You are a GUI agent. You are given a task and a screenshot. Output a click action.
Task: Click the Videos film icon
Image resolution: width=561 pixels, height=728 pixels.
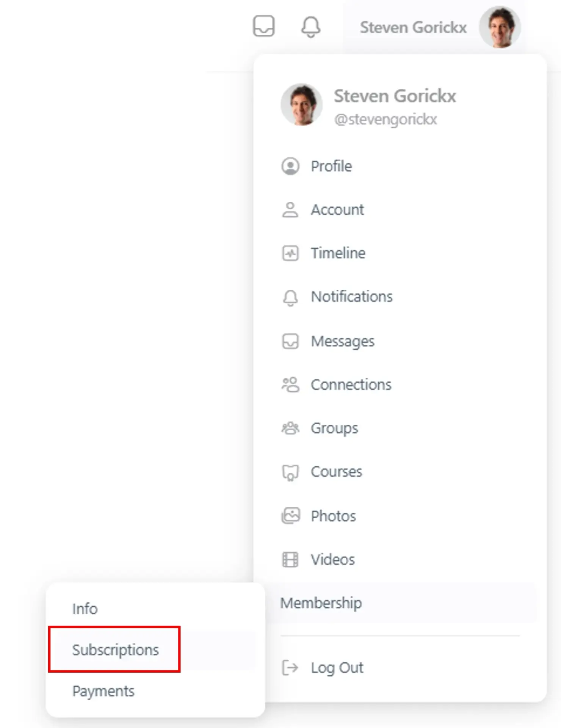point(290,560)
